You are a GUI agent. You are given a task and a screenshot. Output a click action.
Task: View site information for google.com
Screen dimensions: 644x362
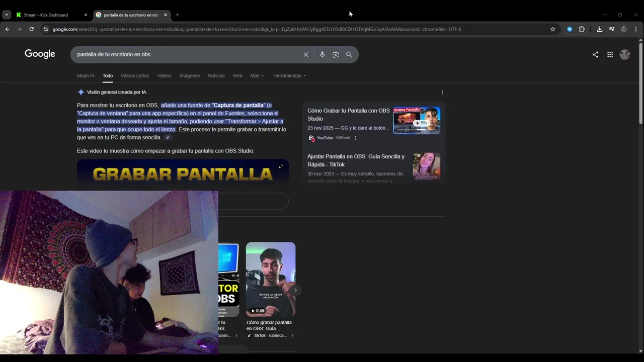click(46, 29)
